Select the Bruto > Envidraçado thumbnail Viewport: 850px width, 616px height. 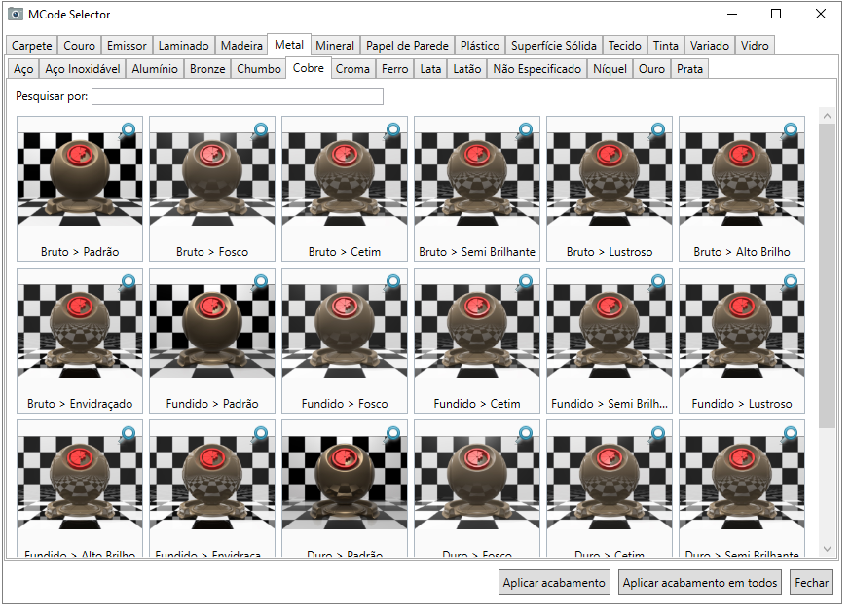tap(80, 341)
